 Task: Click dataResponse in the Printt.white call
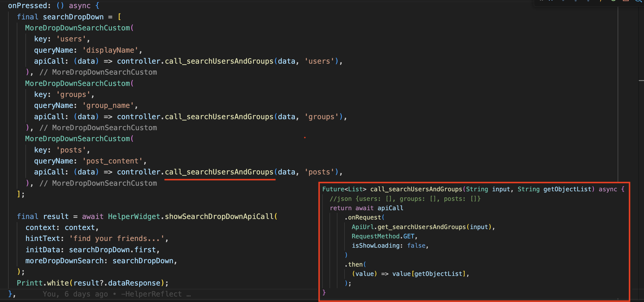tap(134, 283)
